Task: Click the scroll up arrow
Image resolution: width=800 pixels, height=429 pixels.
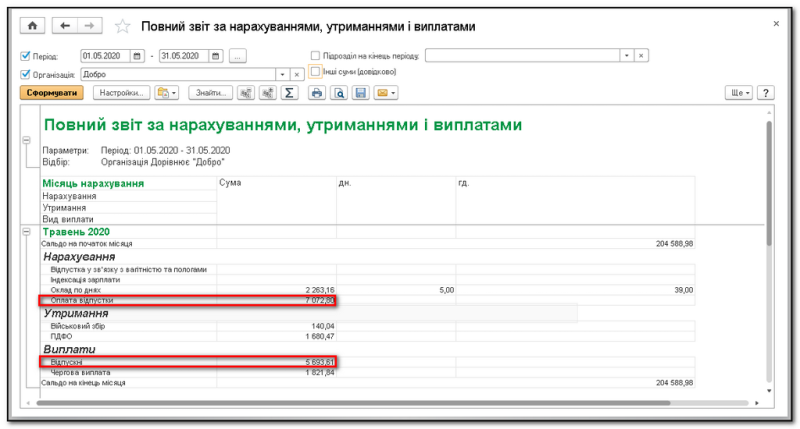Action: tap(769, 112)
